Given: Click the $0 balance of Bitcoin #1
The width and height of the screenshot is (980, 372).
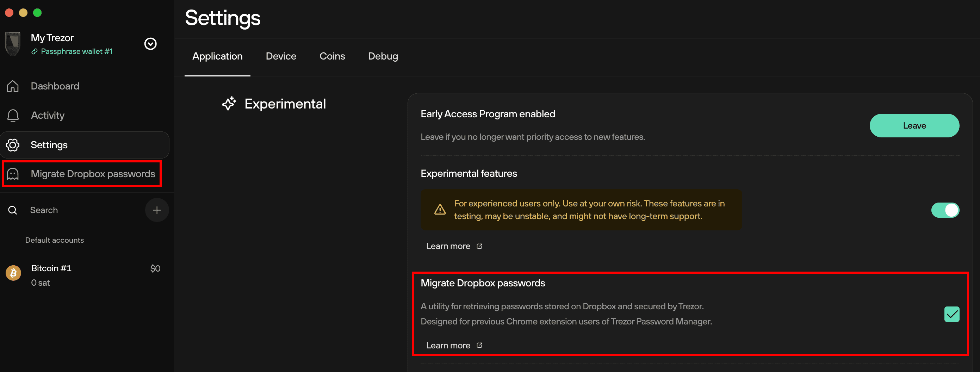Looking at the screenshot, I should 155,268.
